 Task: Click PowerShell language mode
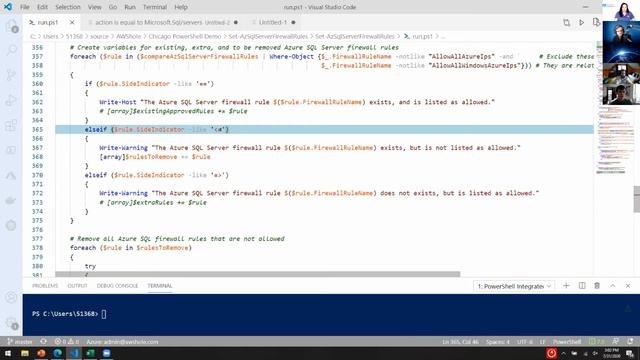[567, 342]
